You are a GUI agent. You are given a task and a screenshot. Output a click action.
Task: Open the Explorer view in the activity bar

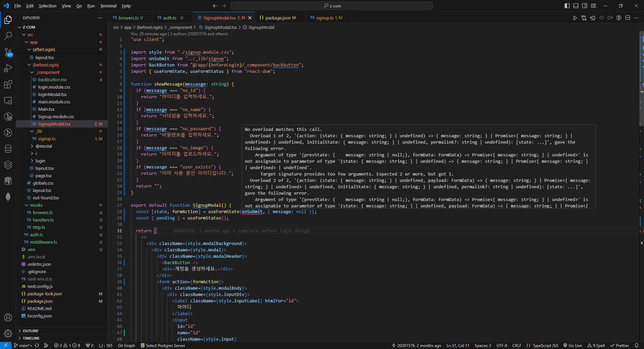pos(8,20)
